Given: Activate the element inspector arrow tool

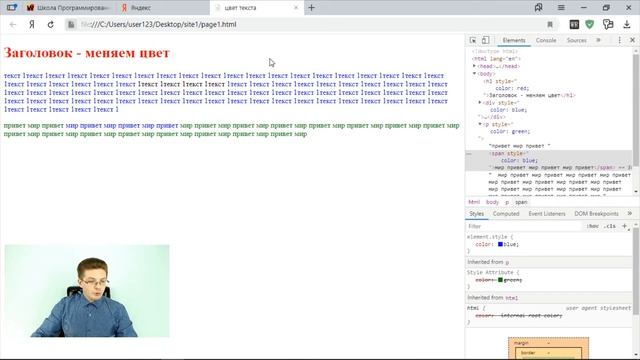Looking at the screenshot, I should tap(473, 40).
